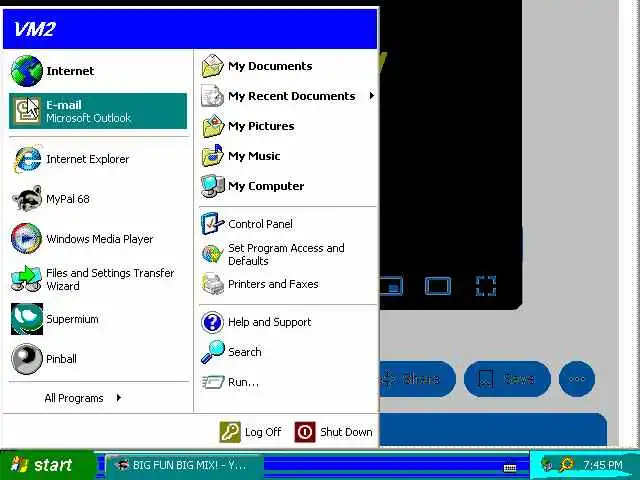Open the My Music folder icon
This screenshot has height=480, width=640.
click(x=213, y=156)
